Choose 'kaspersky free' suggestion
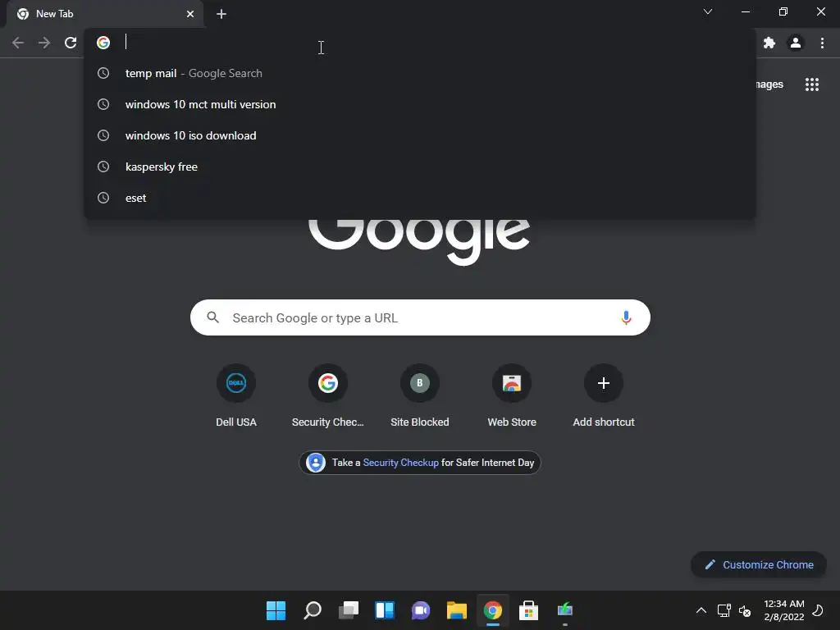840x630 pixels. pos(420,167)
